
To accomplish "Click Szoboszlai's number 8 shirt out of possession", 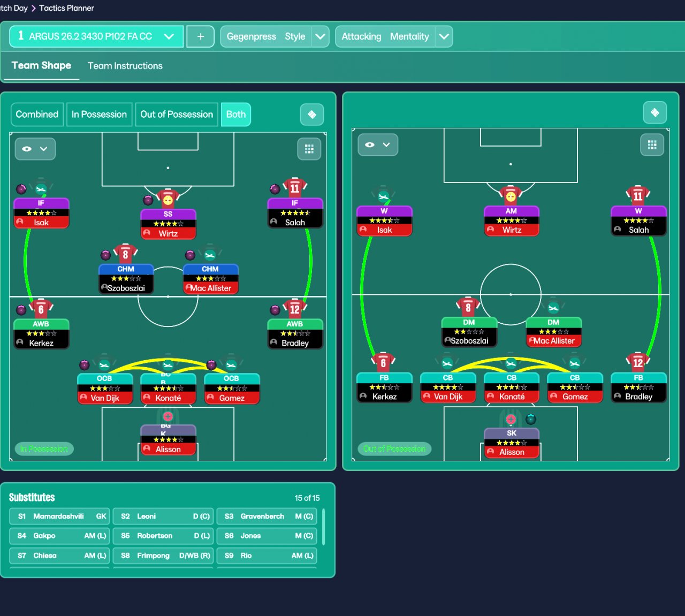I will (468, 307).
